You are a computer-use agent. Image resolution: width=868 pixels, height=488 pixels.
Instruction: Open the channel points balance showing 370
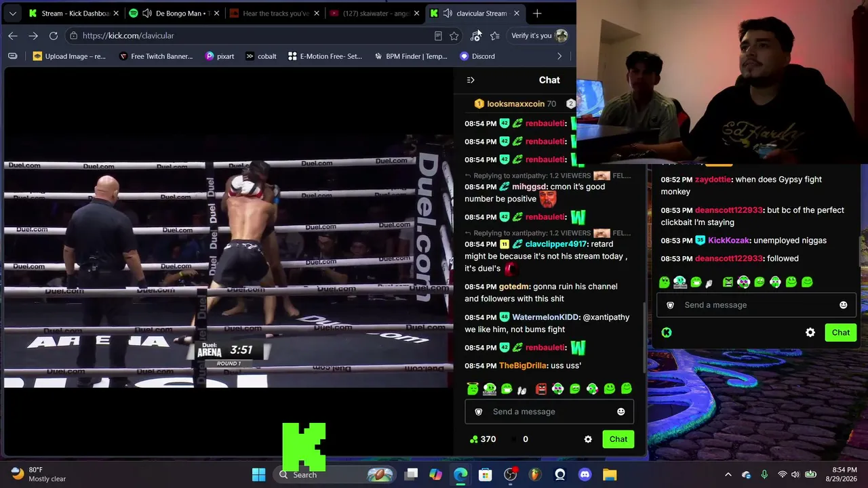point(482,439)
